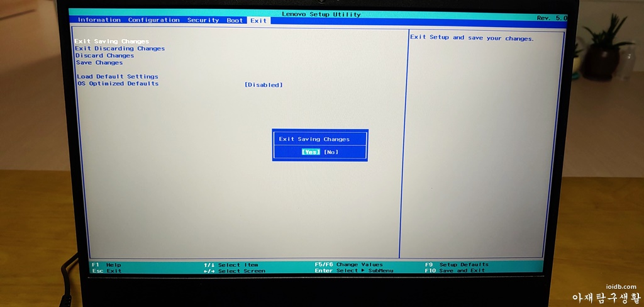644x307 pixels.
Task: Select the Boot tab
Action: 235,20
